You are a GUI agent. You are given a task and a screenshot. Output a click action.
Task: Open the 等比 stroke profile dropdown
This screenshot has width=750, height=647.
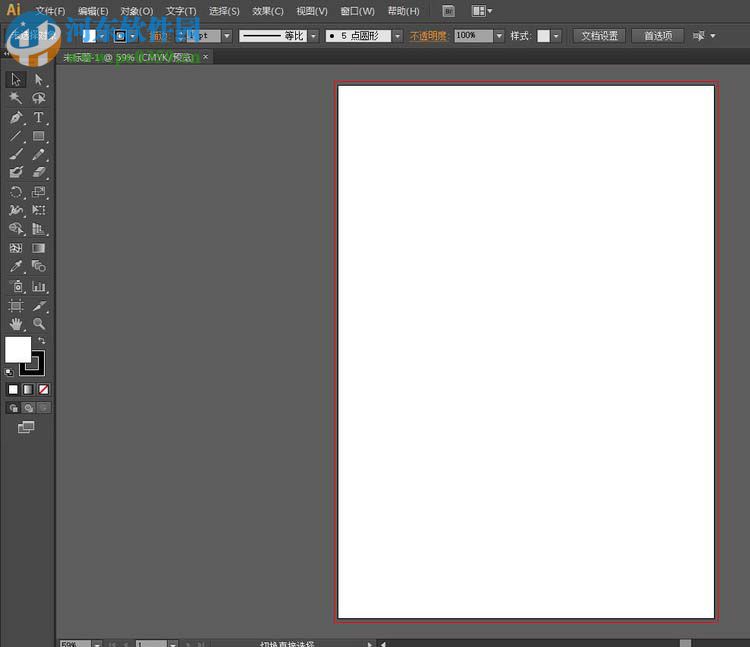pos(313,36)
